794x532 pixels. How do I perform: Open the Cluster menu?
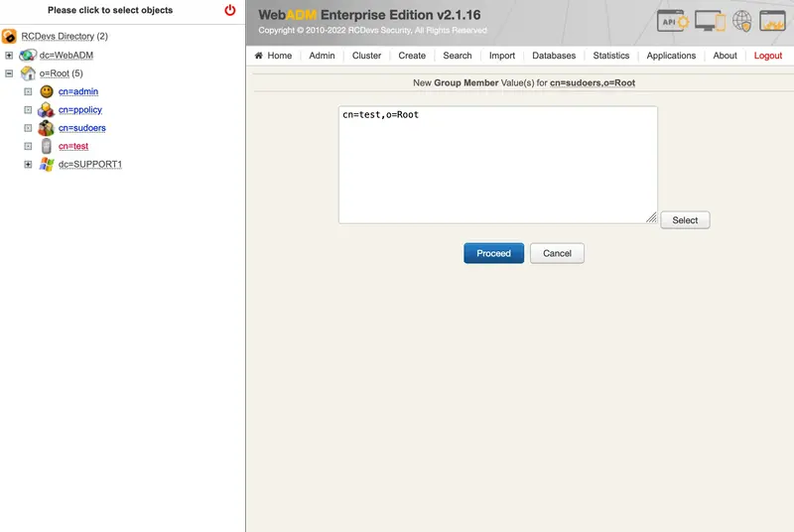pyautogui.click(x=366, y=56)
